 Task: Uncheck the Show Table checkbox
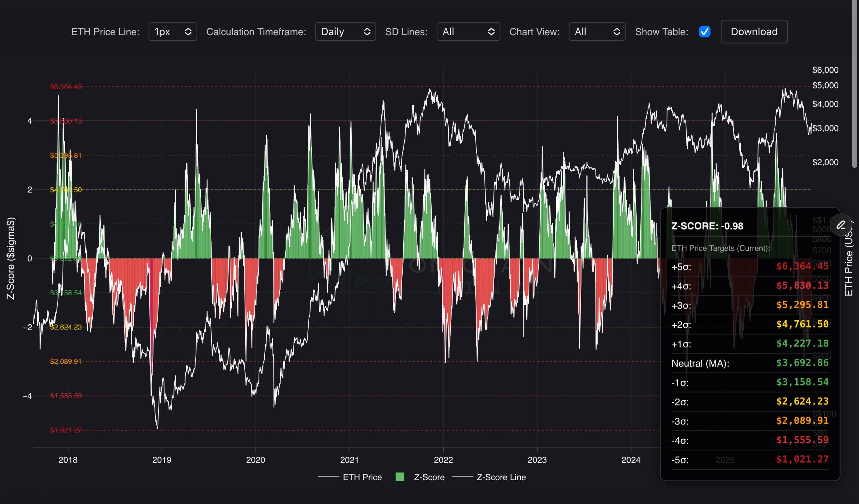pyautogui.click(x=704, y=32)
